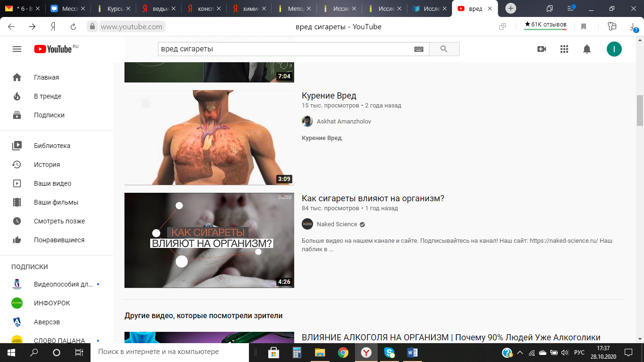Viewport: 644px width, 362px height.
Task: Click the Как сигареты влияют video thumbnail
Action: pyautogui.click(x=209, y=240)
